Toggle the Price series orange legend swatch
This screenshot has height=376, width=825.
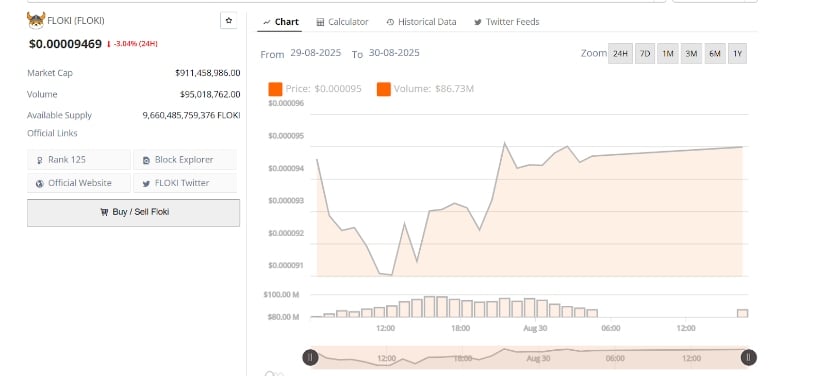point(275,89)
